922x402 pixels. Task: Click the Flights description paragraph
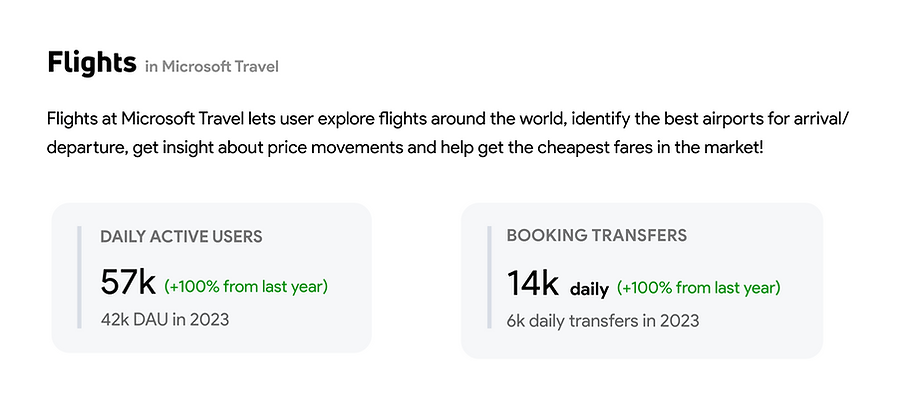click(449, 133)
